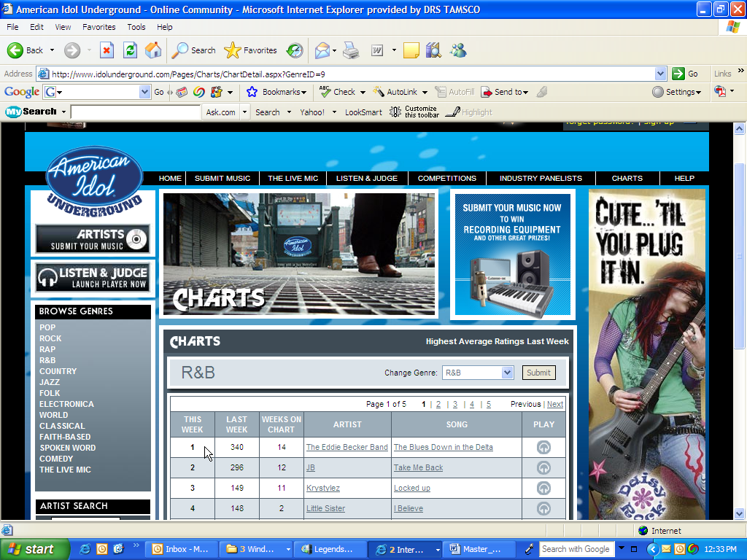Click into the MySearch text field

pyautogui.click(x=135, y=112)
